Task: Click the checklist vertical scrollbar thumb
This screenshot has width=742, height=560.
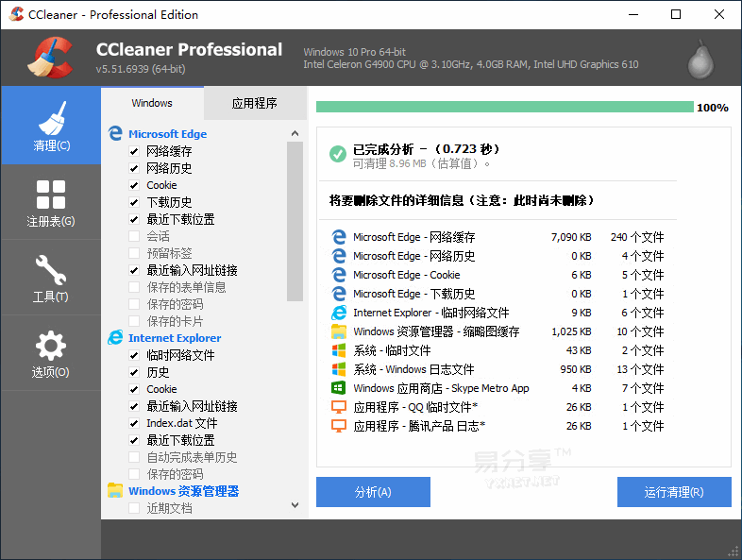Action: point(295,221)
